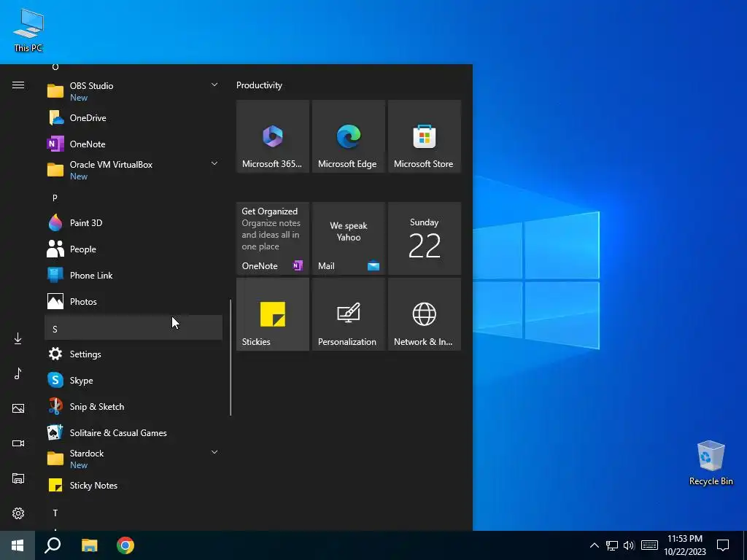Viewport: 747px width, 560px height.
Task: Launch Skype
Action: tap(133, 381)
